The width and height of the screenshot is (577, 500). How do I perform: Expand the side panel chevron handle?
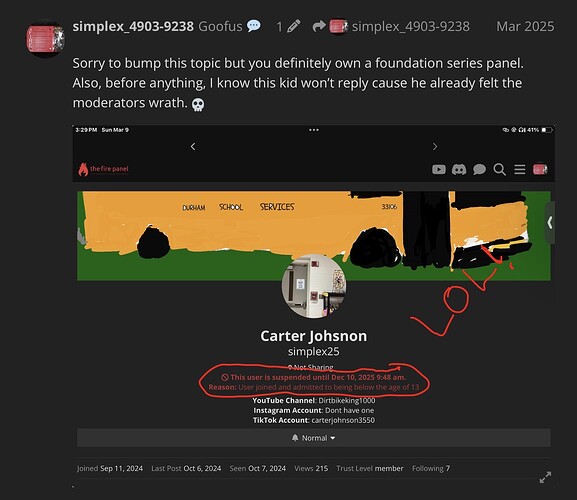click(550, 222)
